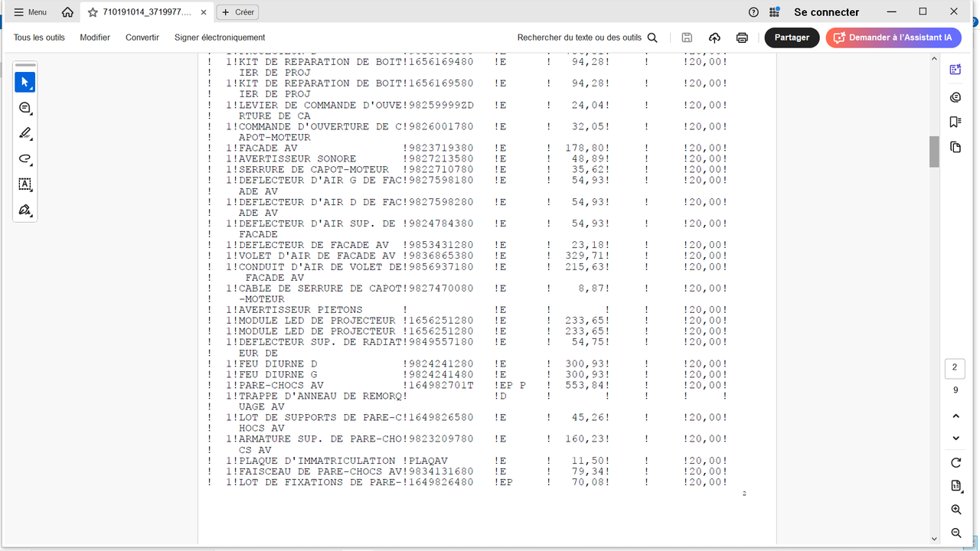The image size is (980, 551).
Task: Click the Rechercher du texte search field
Action: 580,37
